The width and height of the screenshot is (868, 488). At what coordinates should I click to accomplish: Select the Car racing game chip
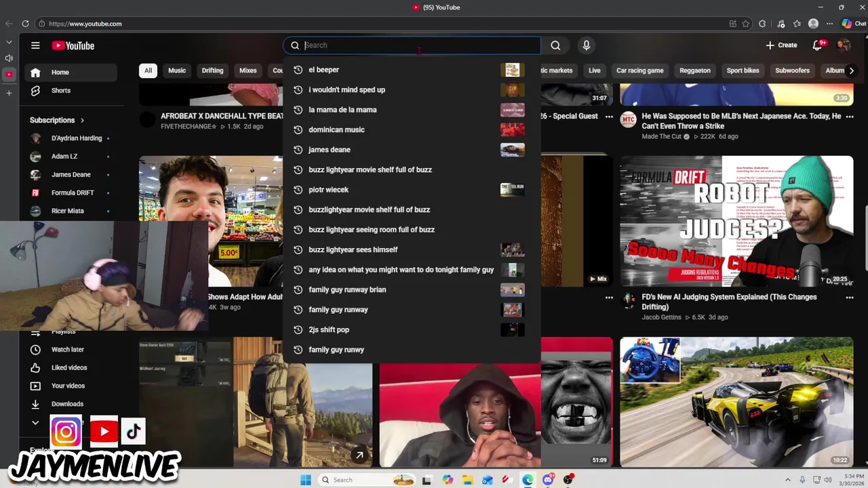(x=640, y=70)
